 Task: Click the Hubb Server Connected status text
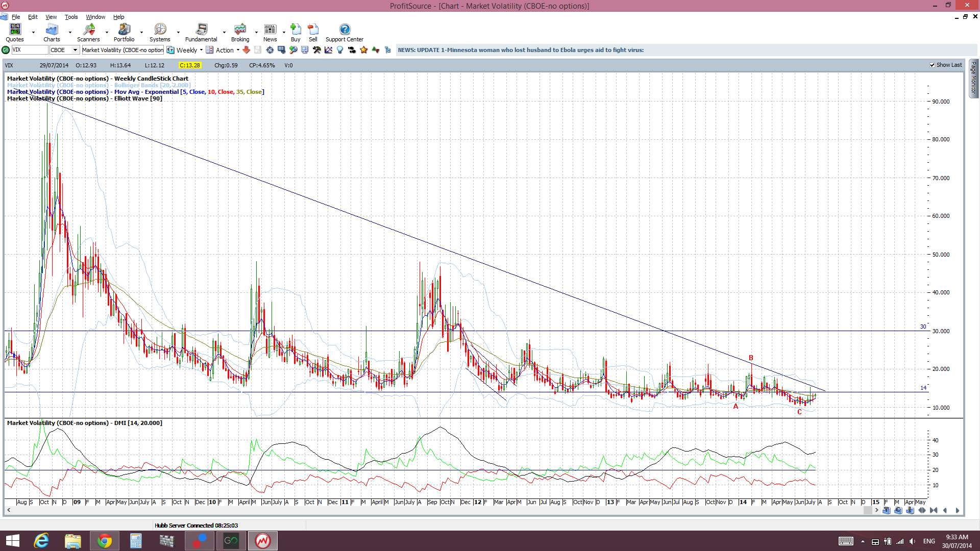196,525
